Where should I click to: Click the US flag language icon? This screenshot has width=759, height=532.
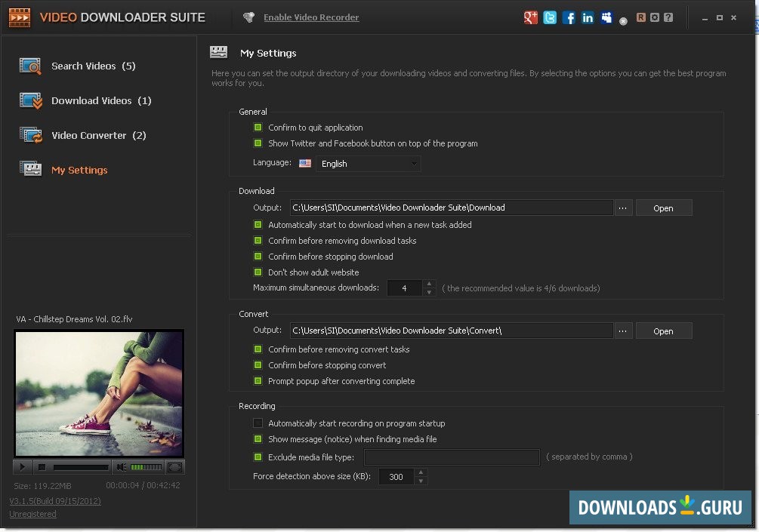(305, 164)
